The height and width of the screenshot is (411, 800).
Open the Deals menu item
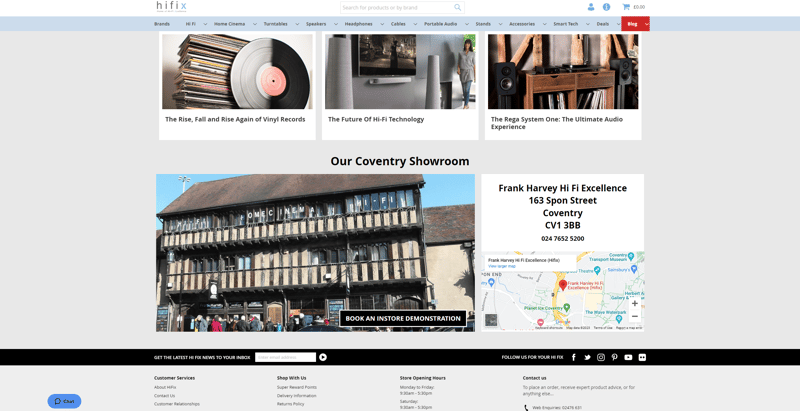(x=603, y=24)
